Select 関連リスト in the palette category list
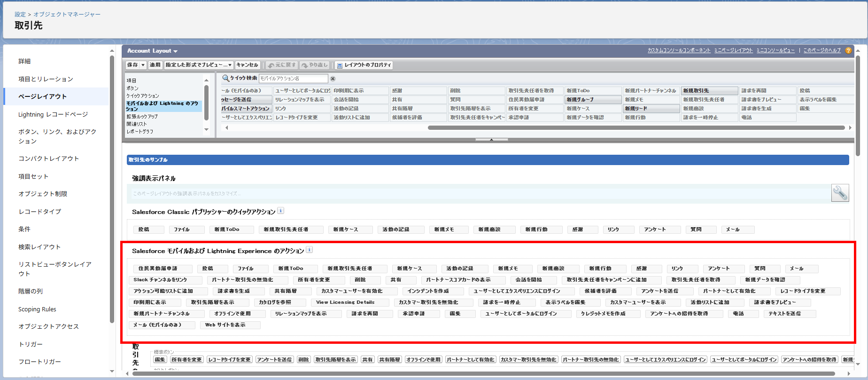The width and height of the screenshot is (868, 380). [x=137, y=124]
